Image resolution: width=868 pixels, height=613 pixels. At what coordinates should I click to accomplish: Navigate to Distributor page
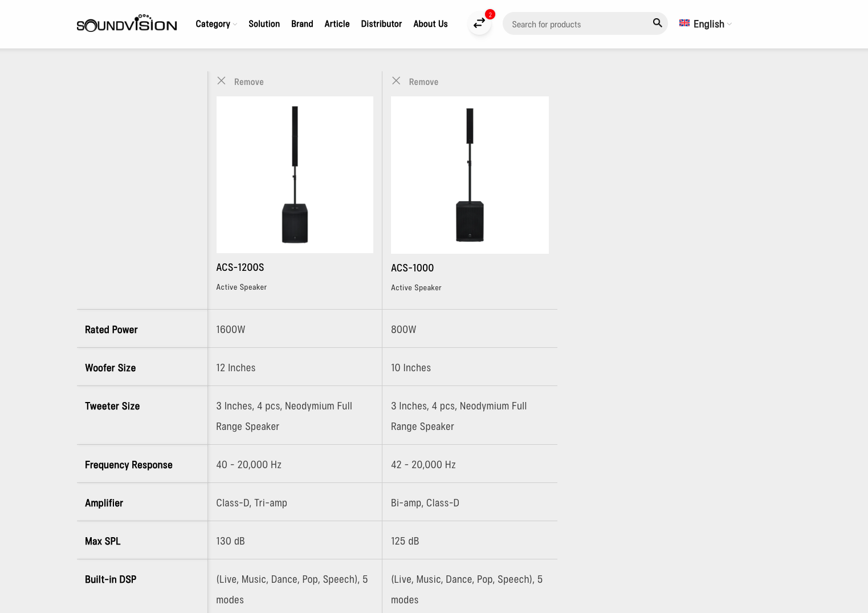point(381,24)
